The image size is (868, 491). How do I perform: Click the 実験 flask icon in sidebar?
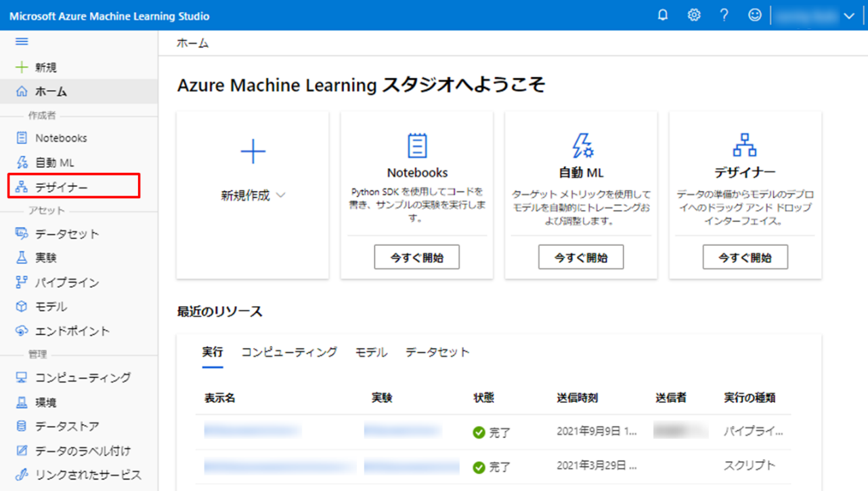click(x=22, y=258)
